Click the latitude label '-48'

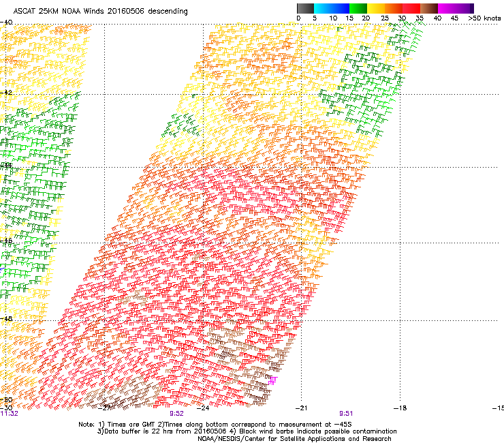6,318
